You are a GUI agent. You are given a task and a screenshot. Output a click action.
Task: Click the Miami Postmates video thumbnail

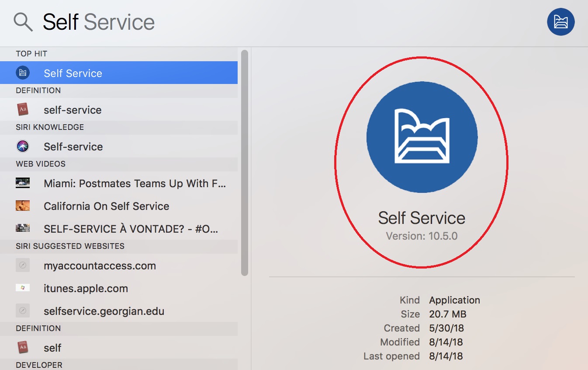(x=23, y=183)
